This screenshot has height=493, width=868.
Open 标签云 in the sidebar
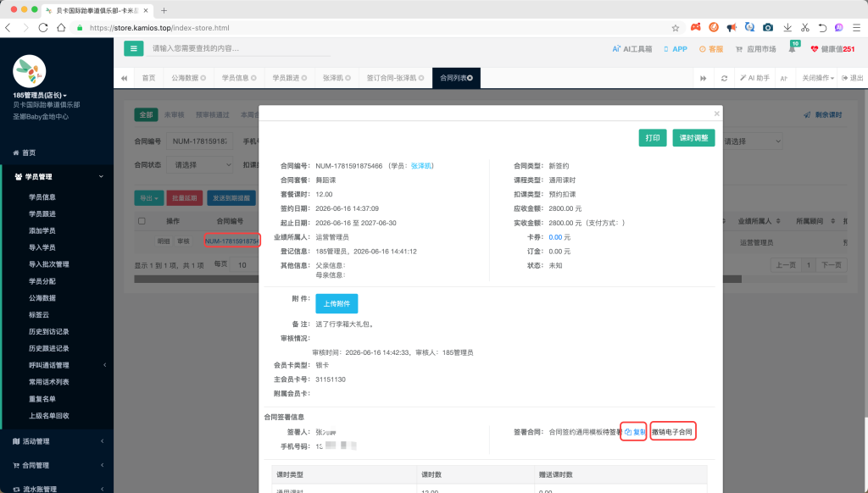pyautogui.click(x=39, y=315)
